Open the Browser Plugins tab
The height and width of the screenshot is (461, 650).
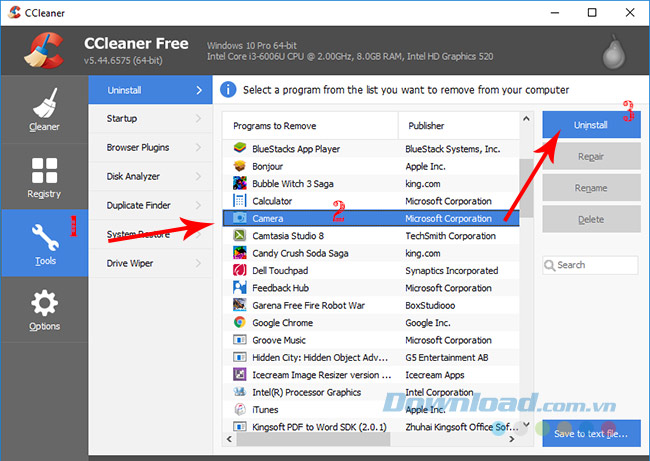(150, 148)
